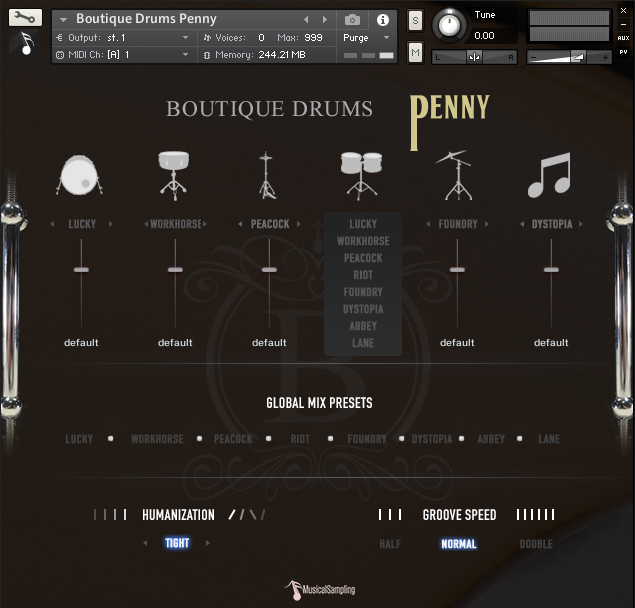The width and height of the screenshot is (635, 608).
Task: Select previous preset before DYSTOPIA
Action: [x=522, y=224]
